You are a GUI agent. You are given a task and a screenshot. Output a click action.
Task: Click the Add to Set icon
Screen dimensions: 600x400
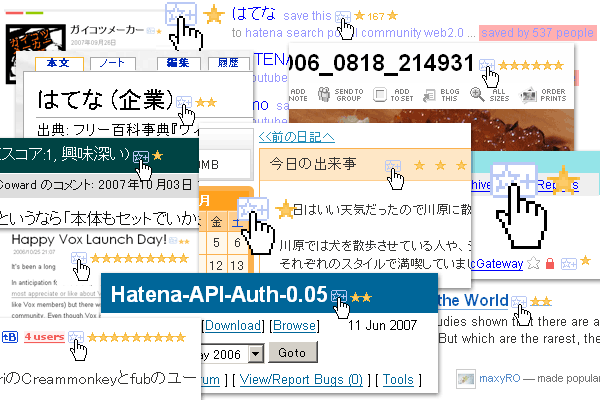tap(380, 95)
